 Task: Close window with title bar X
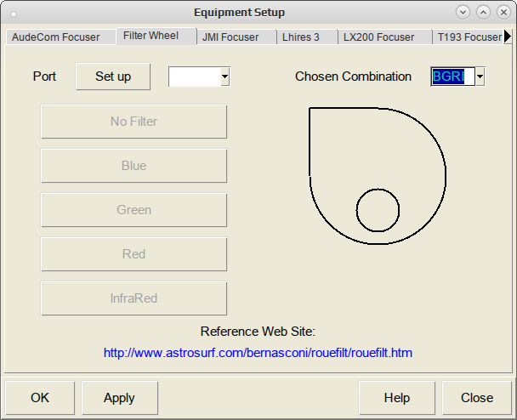[503, 13]
